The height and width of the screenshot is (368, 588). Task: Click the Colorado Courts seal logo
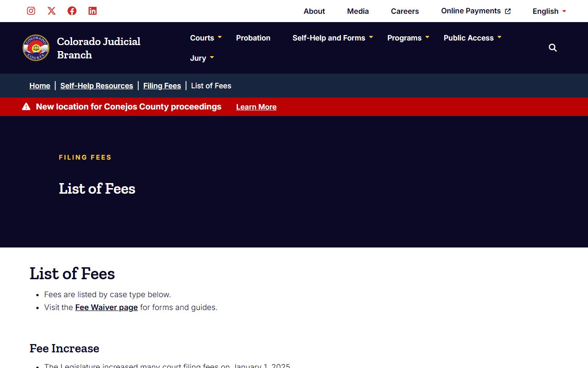[36, 48]
